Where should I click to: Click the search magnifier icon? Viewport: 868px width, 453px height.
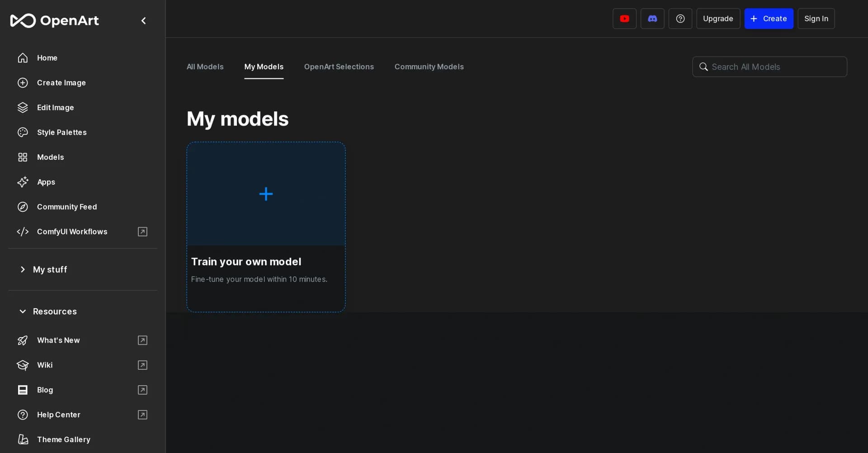coord(703,67)
